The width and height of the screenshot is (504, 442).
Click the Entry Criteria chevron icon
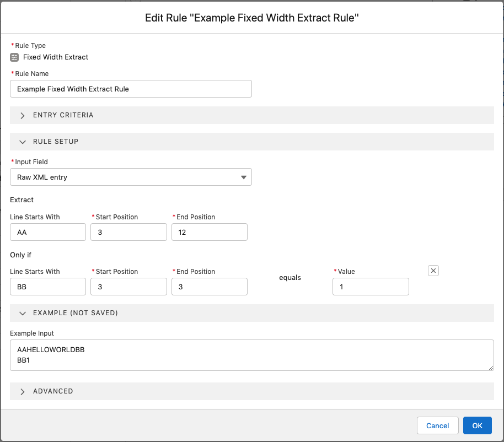click(22, 115)
